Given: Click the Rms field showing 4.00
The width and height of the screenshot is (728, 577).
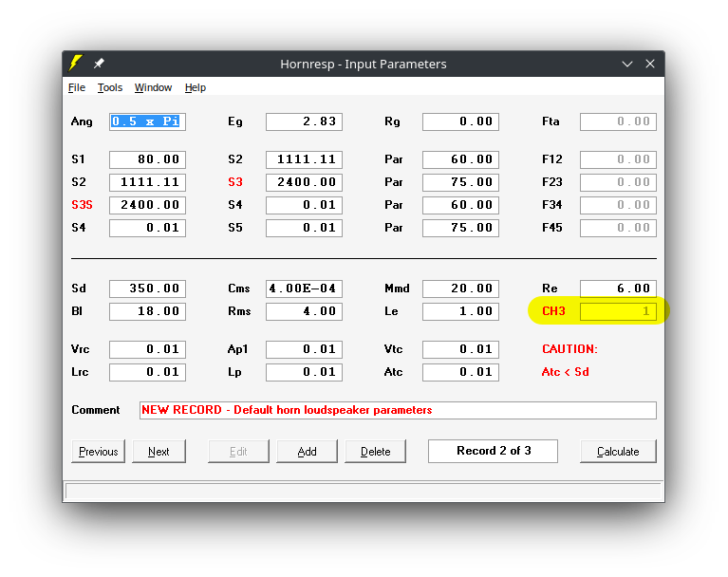Looking at the screenshot, I should (x=304, y=311).
